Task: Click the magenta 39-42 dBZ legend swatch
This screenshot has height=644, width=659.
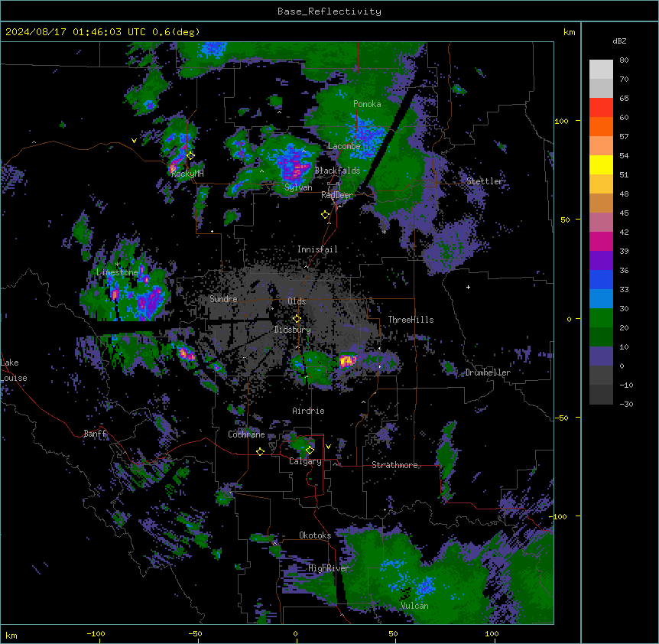Action: 601,241
